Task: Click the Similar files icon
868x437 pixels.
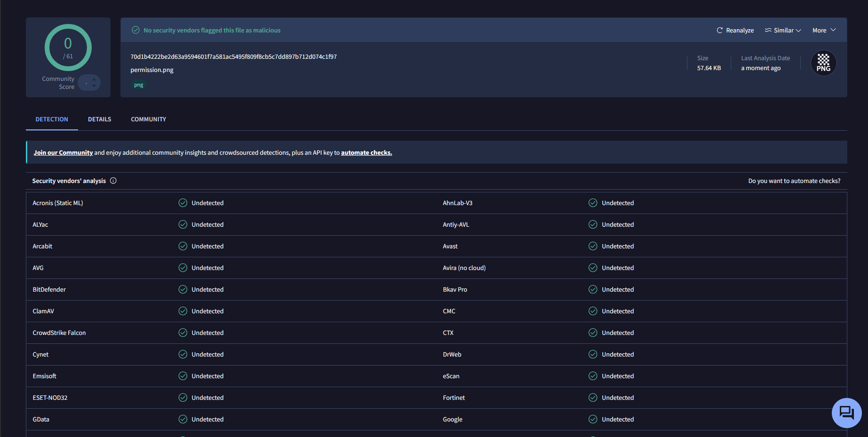Action: pyautogui.click(x=768, y=30)
